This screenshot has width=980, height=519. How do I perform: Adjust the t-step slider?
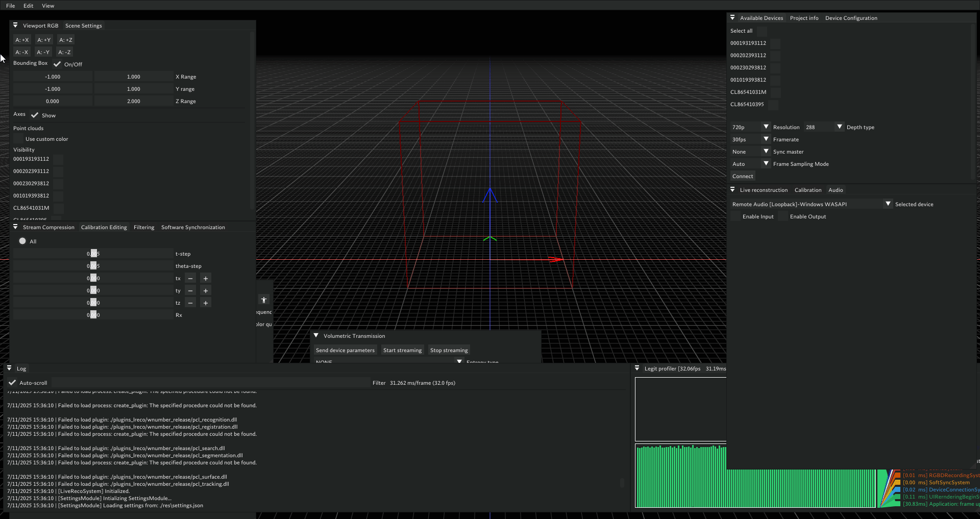coord(93,253)
